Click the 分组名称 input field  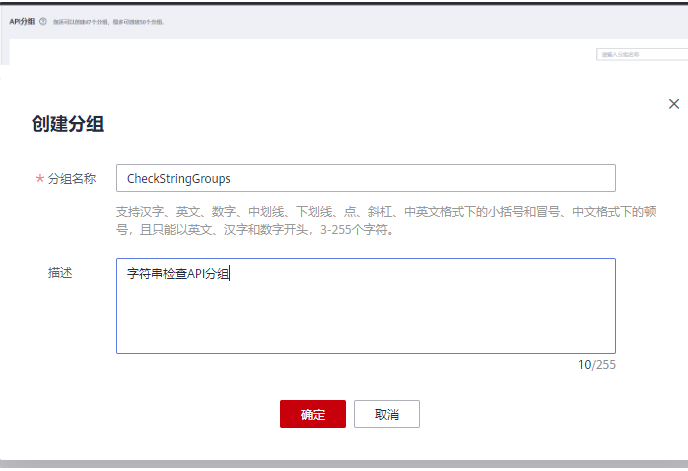click(x=366, y=178)
